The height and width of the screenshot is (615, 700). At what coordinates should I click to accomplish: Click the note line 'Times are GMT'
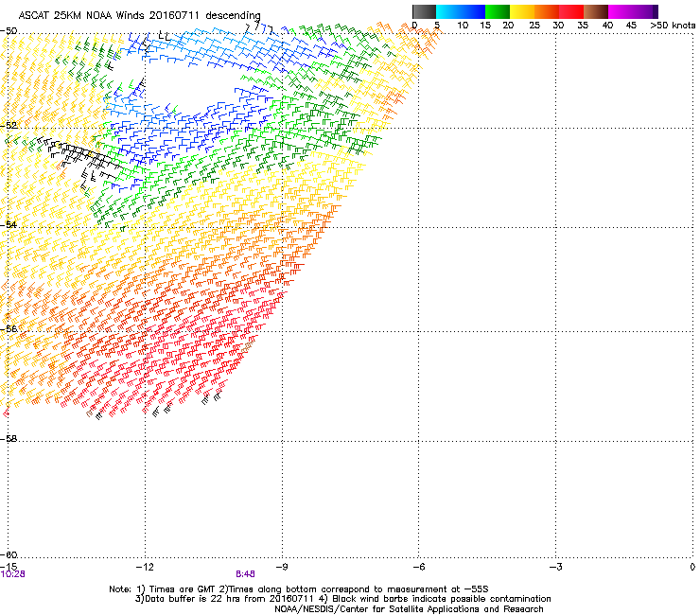(x=184, y=589)
